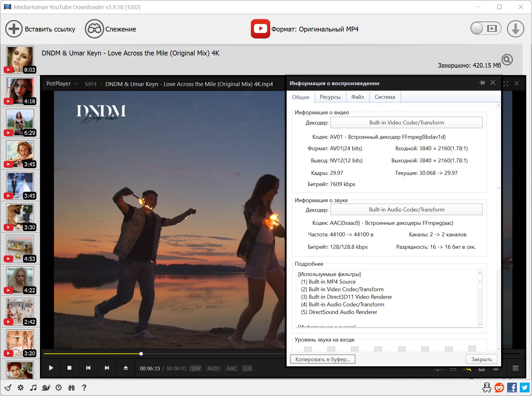This screenshot has width=532, height=396.
Task: Open PotPlayer playlist hamburger menu
Action: click(515, 368)
